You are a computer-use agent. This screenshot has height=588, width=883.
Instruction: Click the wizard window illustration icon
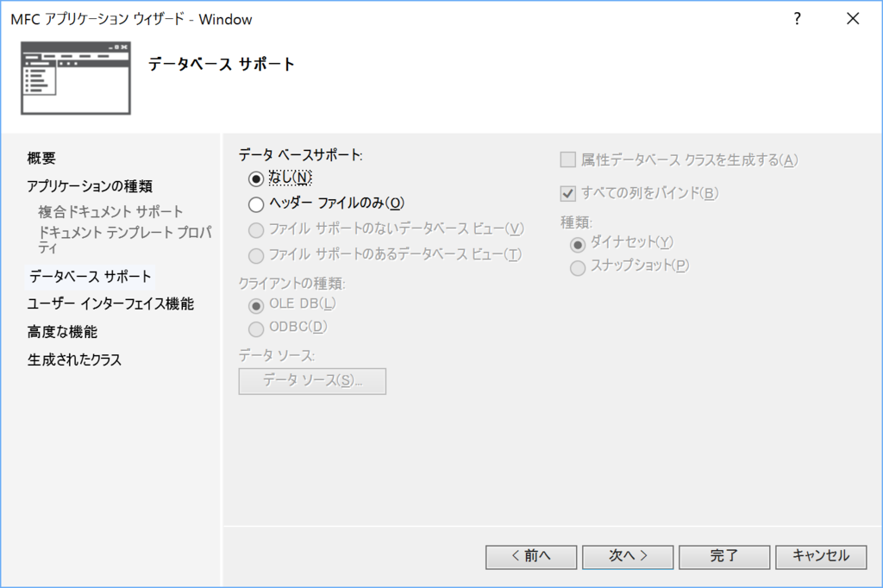click(x=76, y=78)
